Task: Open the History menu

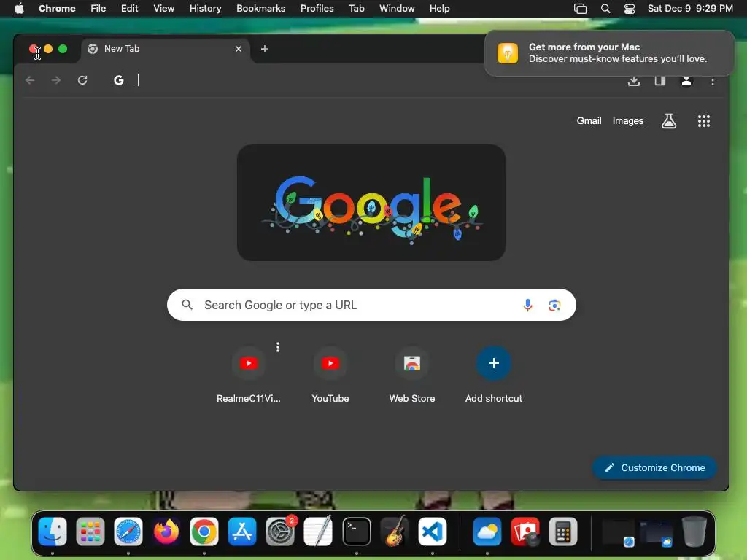Action: (205, 8)
